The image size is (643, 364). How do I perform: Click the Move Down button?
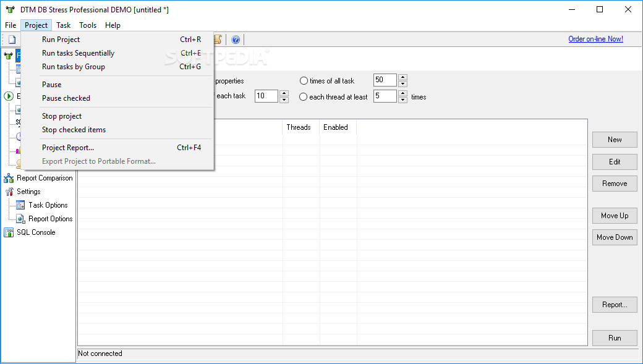pyautogui.click(x=615, y=237)
